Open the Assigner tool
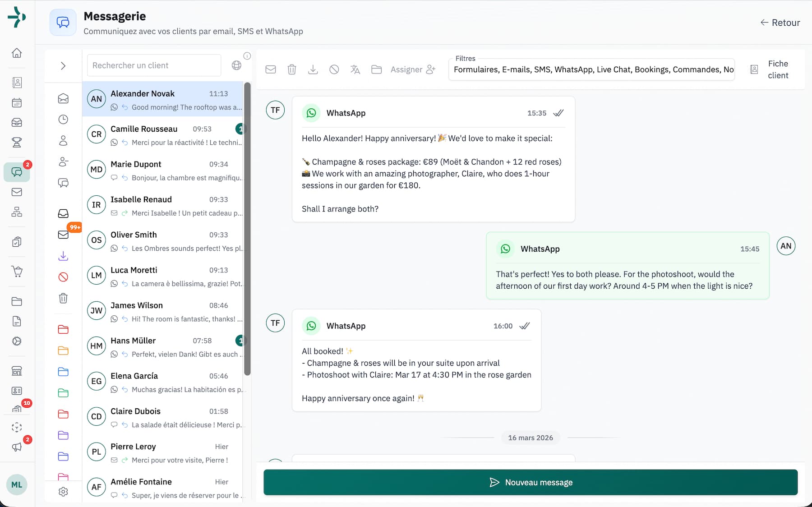The image size is (812, 507). pos(412,69)
